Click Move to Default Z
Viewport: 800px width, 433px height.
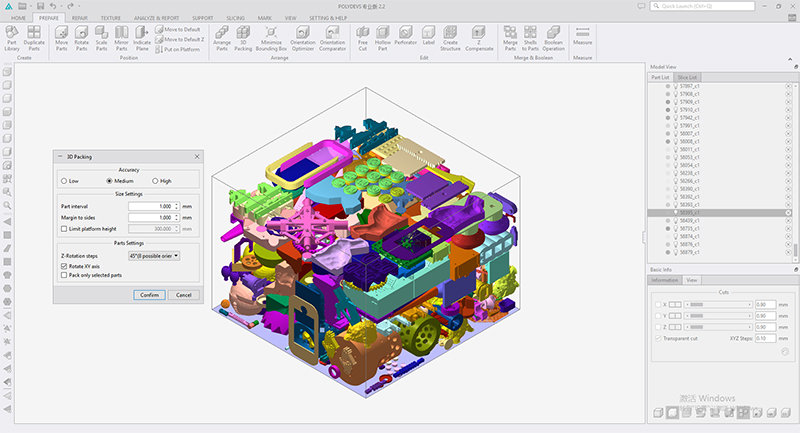[x=180, y=39]
